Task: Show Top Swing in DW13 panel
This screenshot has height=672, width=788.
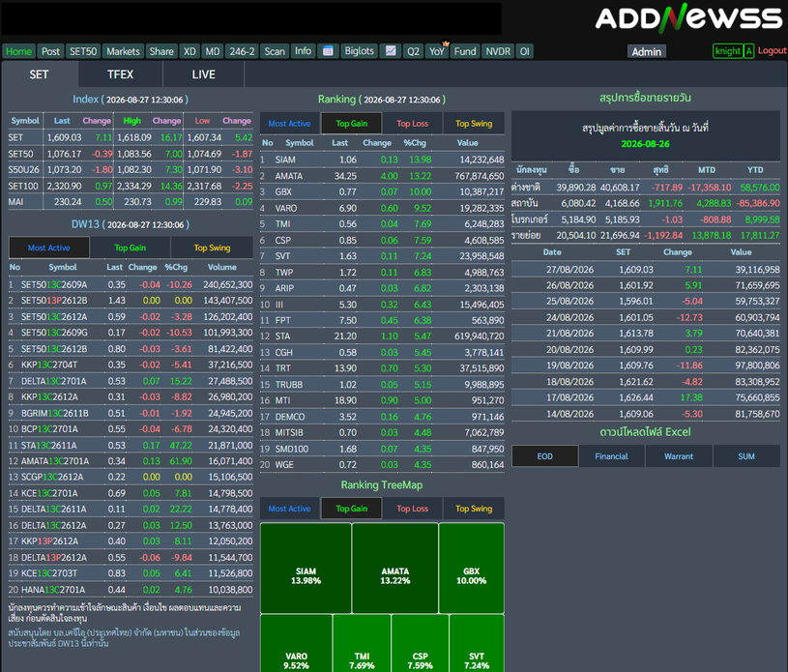Action: point(212,248)
